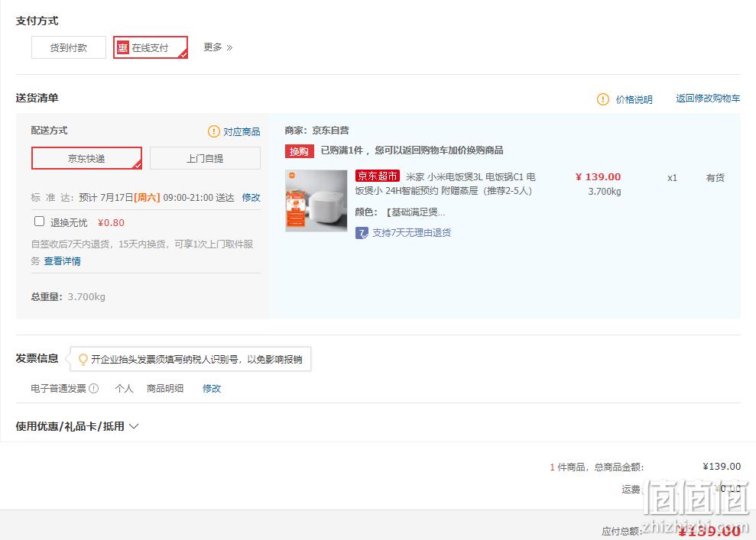
Task: Click the 商品明细 invoice content
Action: pyautogui.click(x=165, y=388)
